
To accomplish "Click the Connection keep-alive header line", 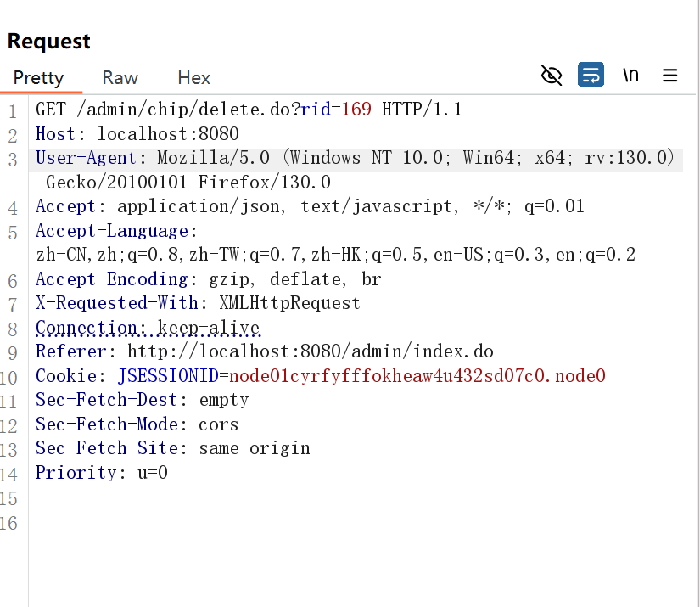I will [x=148, y=328].
